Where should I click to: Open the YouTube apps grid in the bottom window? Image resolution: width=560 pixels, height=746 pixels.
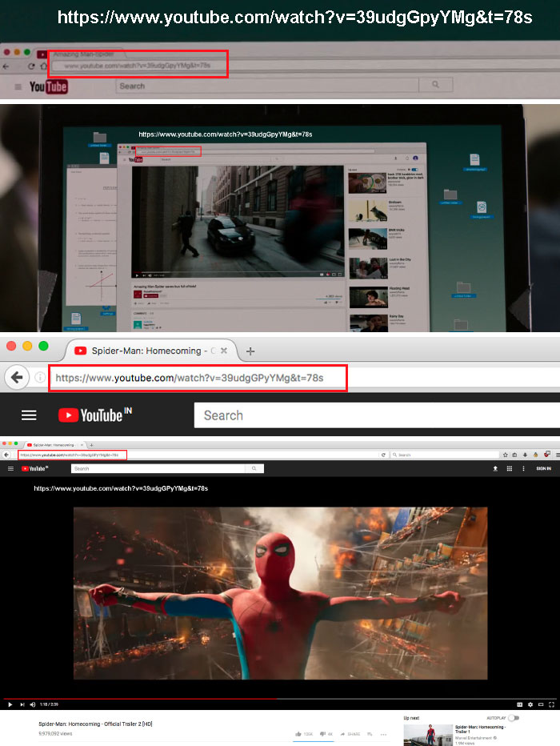[510, 468]
